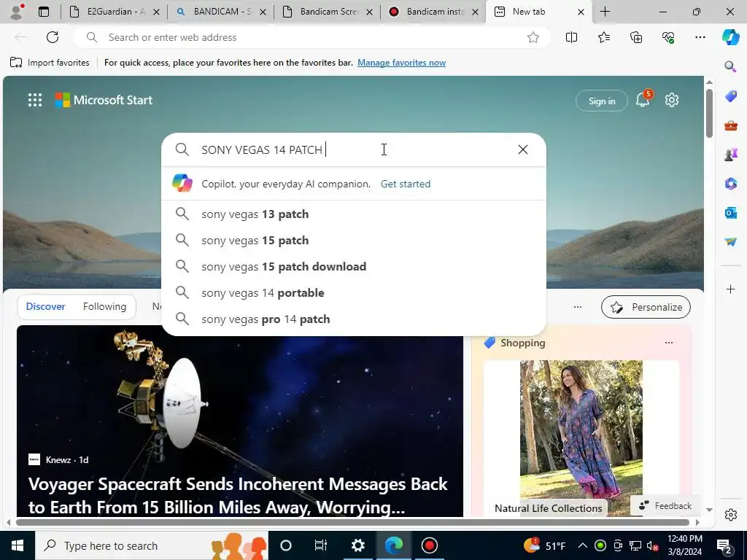The height and width of the screenshot is (560, 747).
Task: Open sidebar Search icon
Action: pos(730,66)
